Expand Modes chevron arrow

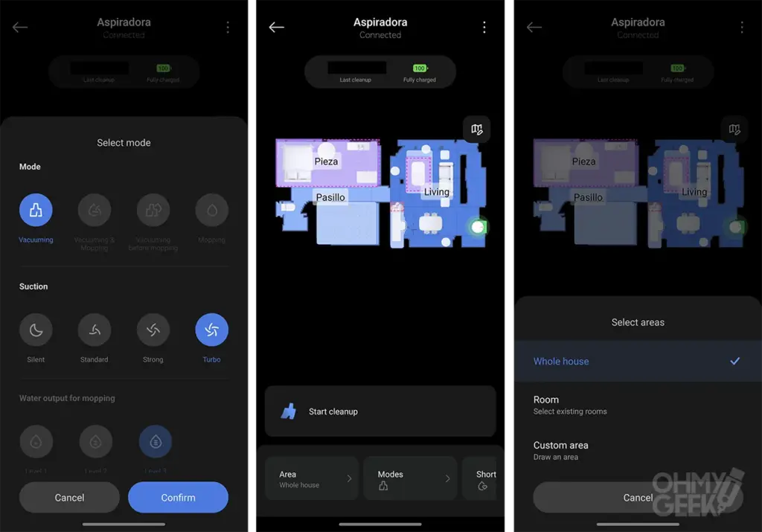[x=447, y=478]
